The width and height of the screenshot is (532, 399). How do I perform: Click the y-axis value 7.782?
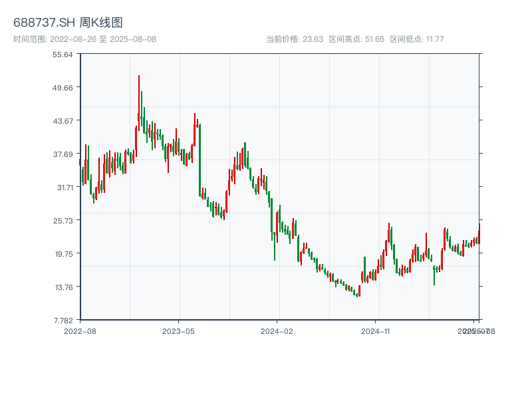tap(63, 321)
